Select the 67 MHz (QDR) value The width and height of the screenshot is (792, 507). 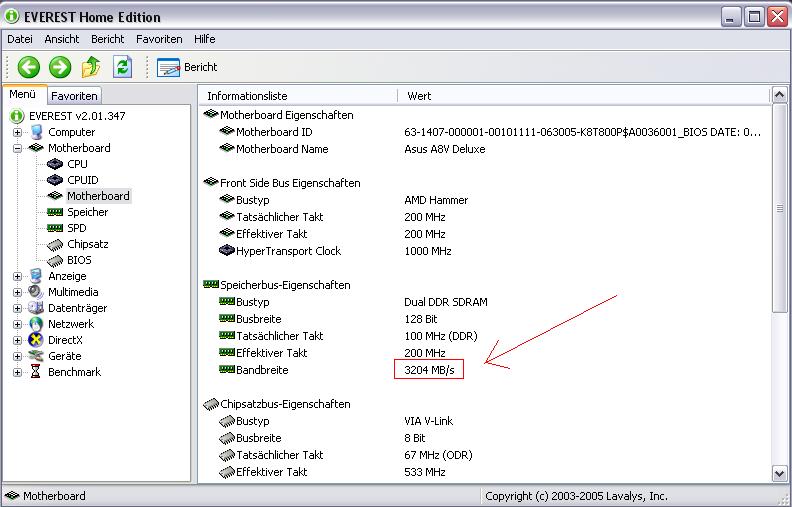tap(438, 455)
